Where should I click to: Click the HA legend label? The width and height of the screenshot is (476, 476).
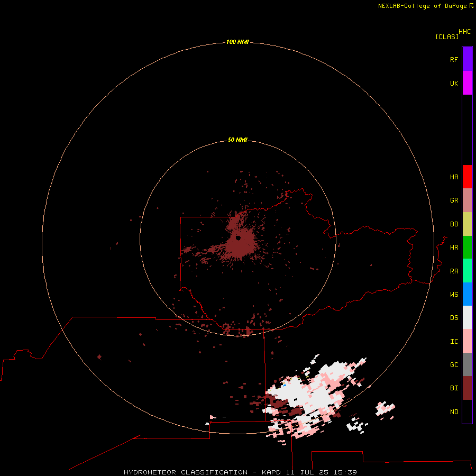[x=454, y=177]
